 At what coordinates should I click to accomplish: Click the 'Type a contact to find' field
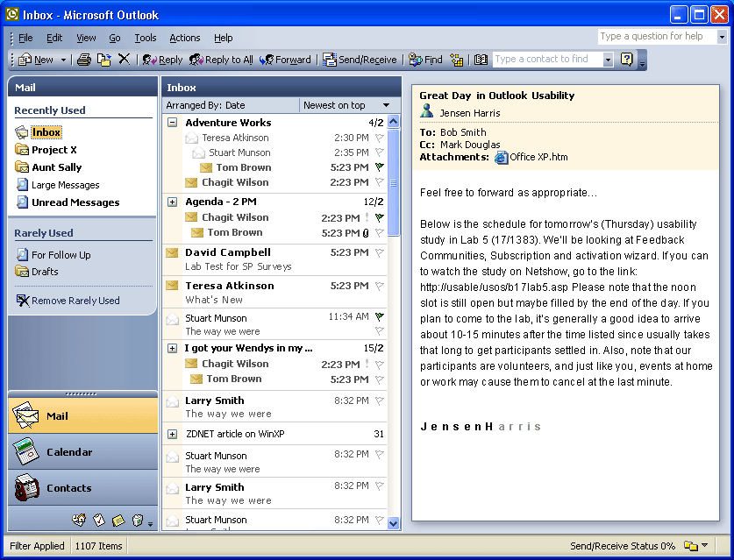tap(547, 59)
